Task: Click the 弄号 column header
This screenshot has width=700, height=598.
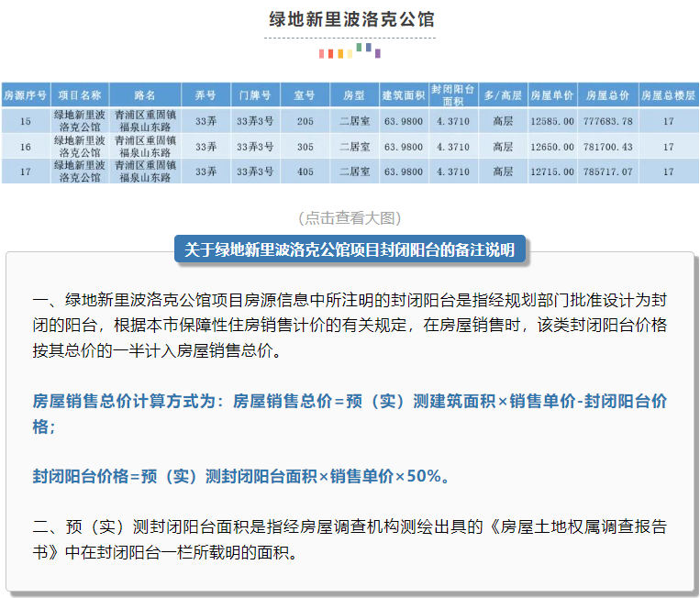Action: (206, 95)
